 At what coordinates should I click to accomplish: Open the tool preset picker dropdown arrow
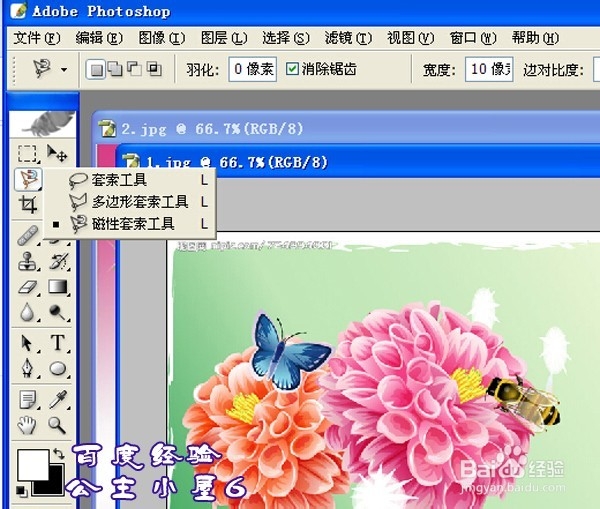pyautogui.click(x=64, y=70)
